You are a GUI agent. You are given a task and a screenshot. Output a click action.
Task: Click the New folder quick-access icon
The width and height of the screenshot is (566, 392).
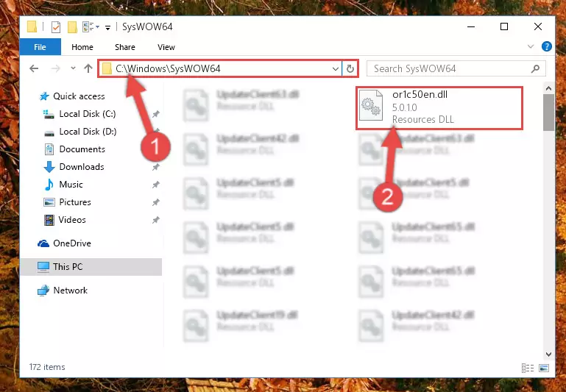click(72, 27)
